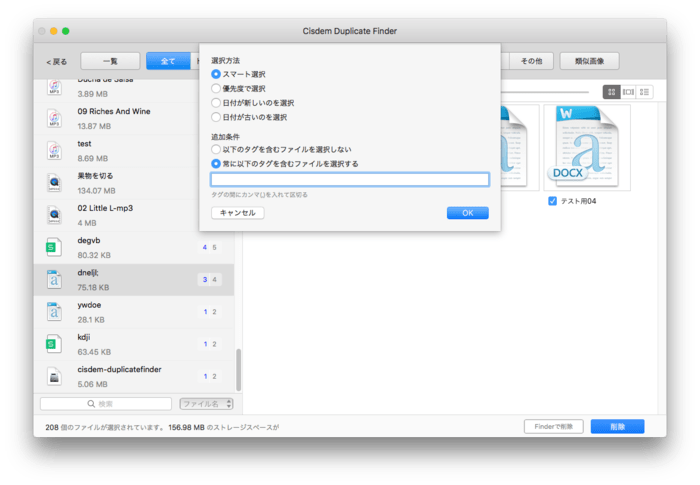Click the green zoom window button
Viewport: 700px width, 485px height.
(66, 31)
